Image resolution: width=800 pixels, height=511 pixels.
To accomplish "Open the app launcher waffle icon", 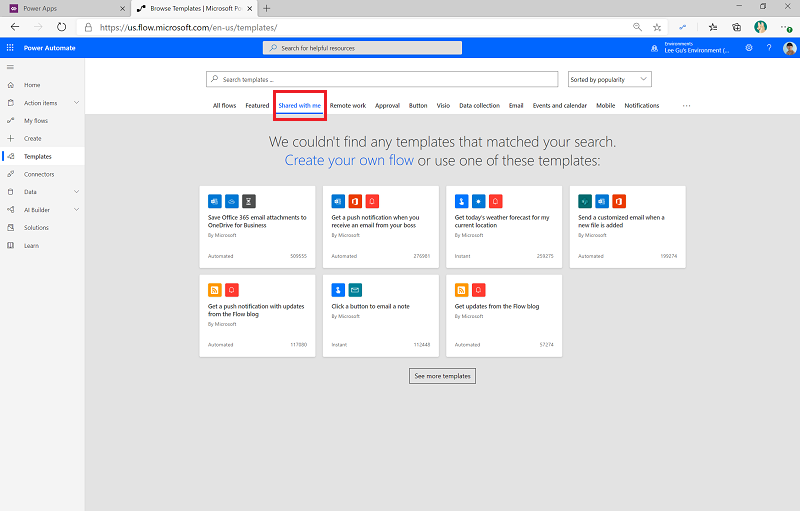I will [x=10, y=48].
